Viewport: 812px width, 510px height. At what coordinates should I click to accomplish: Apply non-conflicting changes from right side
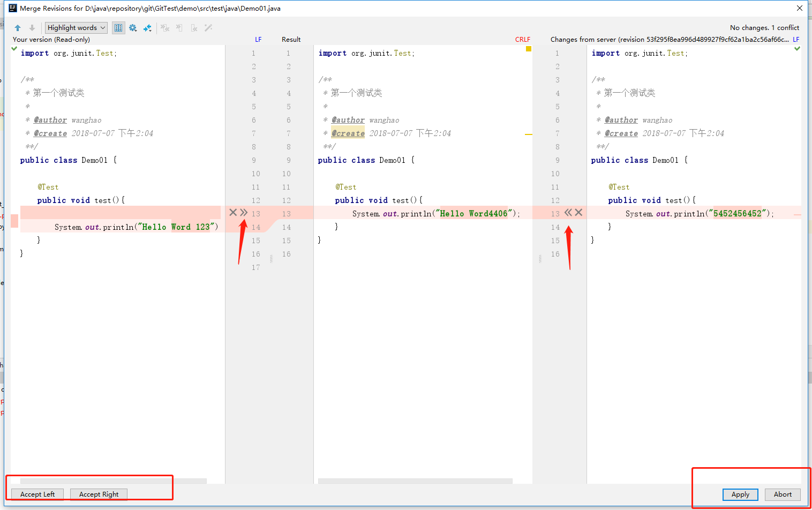point(194,28)
